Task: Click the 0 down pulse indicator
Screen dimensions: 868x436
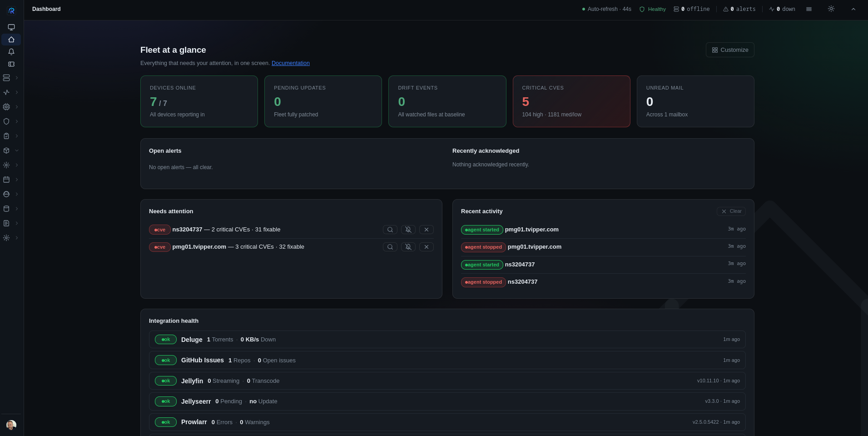Action: pos(782,9)
